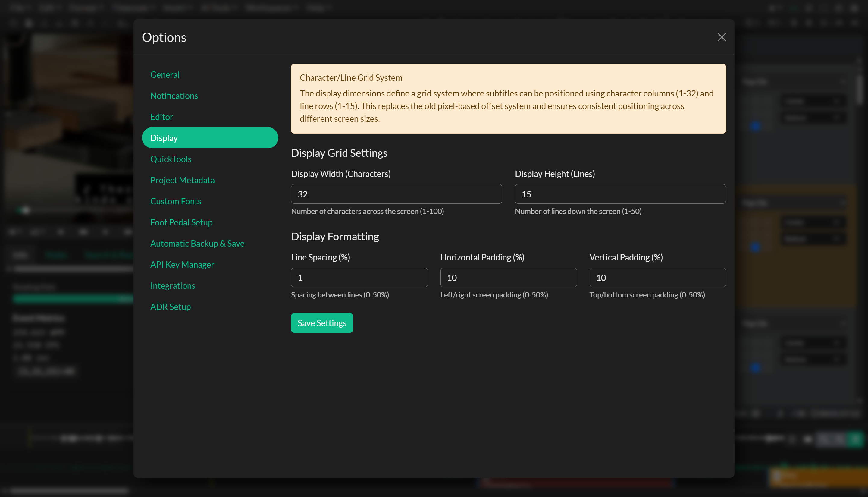Open the Integrations section

pos(173,285)
